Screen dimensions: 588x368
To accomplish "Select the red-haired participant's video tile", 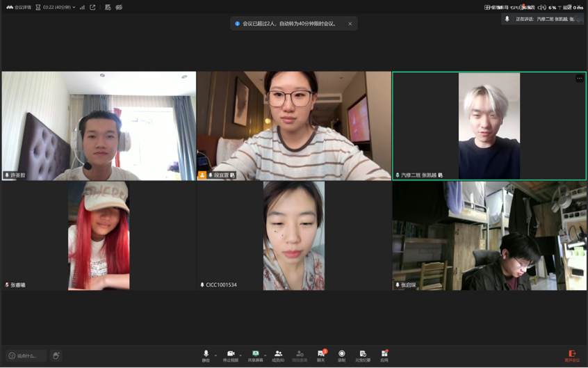I will 99,235.
